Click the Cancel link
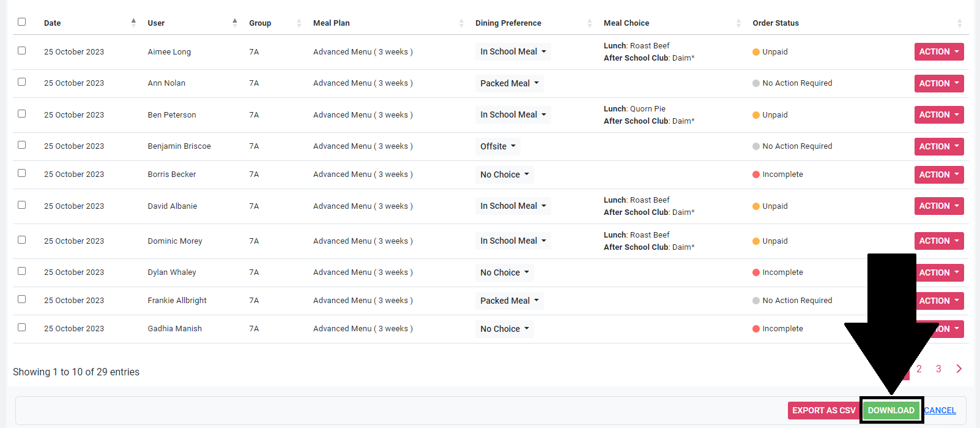The width and height of the screenshot is (980, 428). [x=940, y=411]
